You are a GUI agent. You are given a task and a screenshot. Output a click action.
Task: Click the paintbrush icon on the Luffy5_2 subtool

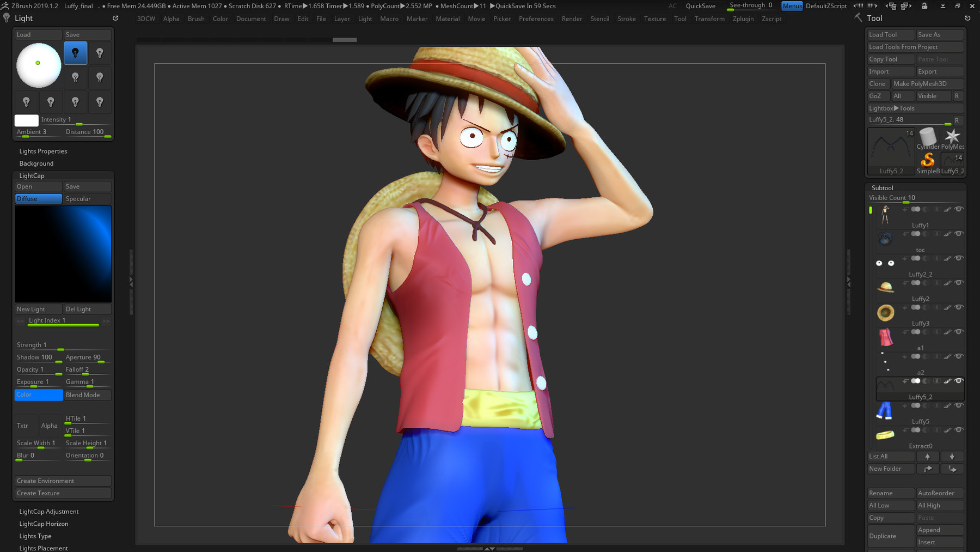coord(947,381)
